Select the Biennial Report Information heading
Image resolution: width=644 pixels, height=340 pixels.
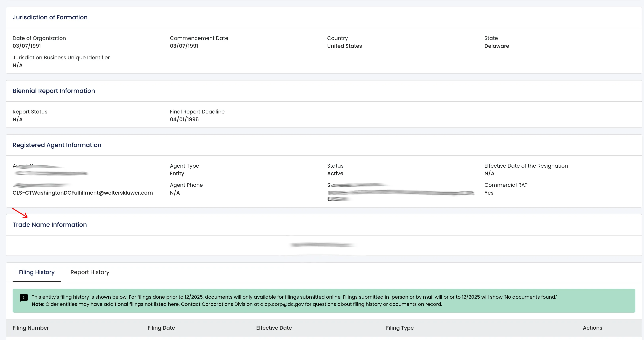tap(54, 91)
